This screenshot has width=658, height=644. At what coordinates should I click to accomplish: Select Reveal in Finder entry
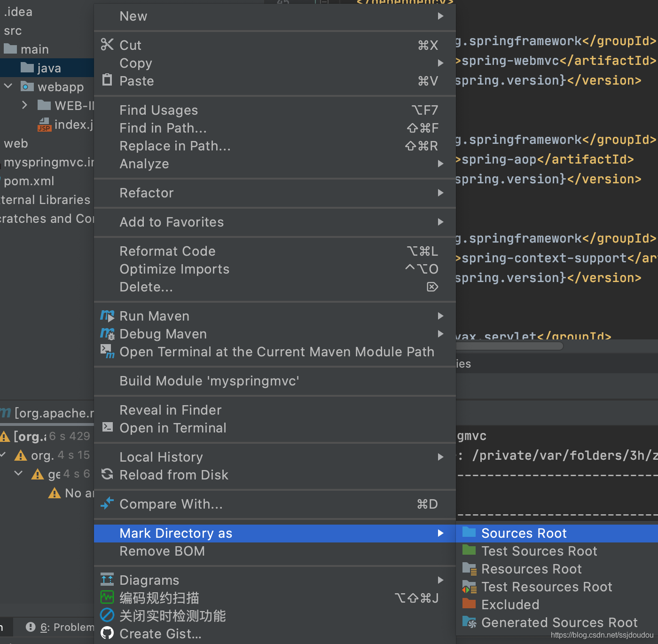(275, 410)
